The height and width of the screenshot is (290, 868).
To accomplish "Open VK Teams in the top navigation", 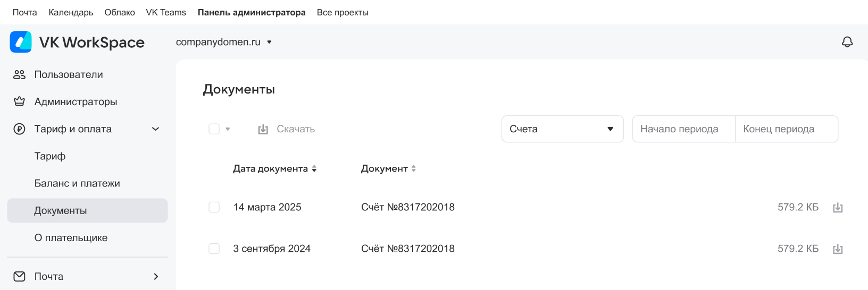I will point(166,12).
